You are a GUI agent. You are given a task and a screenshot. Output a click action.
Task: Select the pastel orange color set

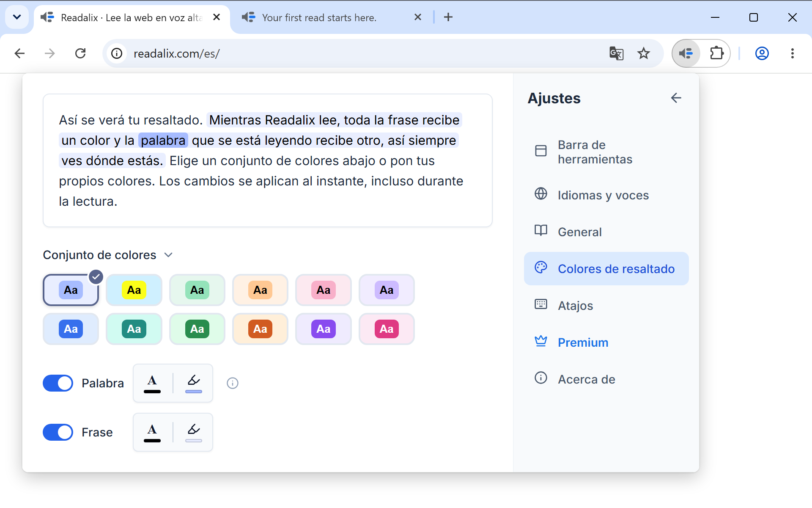[x=260, y=290]
